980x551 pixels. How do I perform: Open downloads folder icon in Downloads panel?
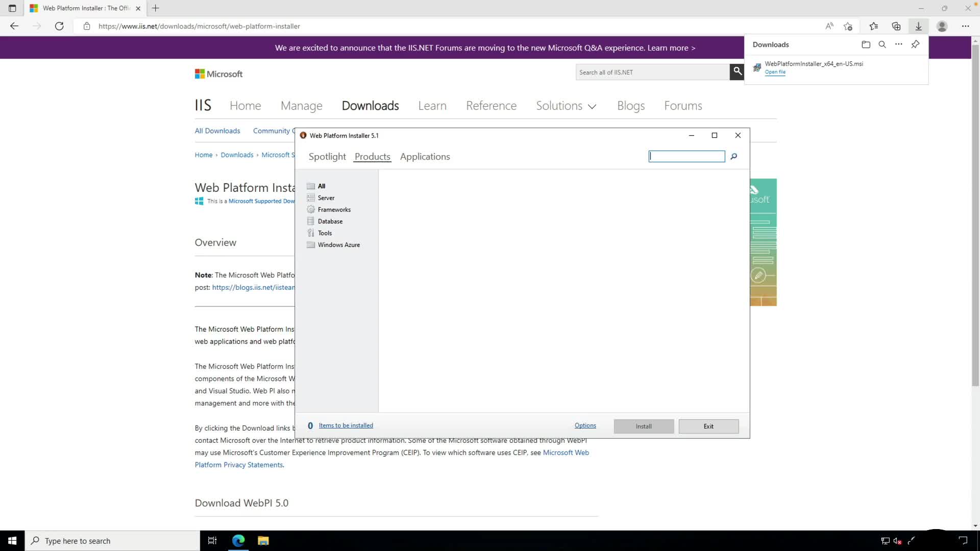pos(866,44)
